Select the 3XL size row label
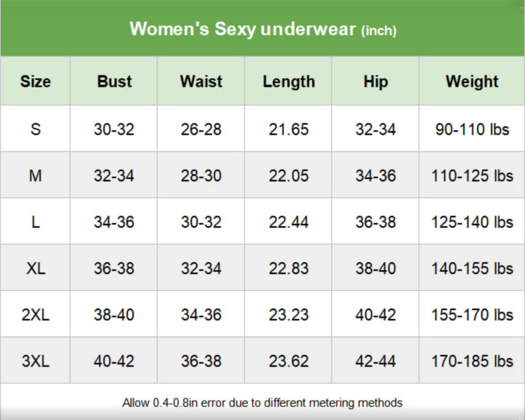 pyautogui.click(x=35, y=361)
